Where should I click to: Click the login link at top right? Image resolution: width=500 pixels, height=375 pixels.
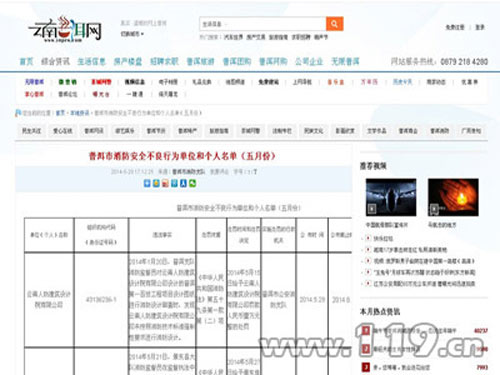[x=480, y=27]
